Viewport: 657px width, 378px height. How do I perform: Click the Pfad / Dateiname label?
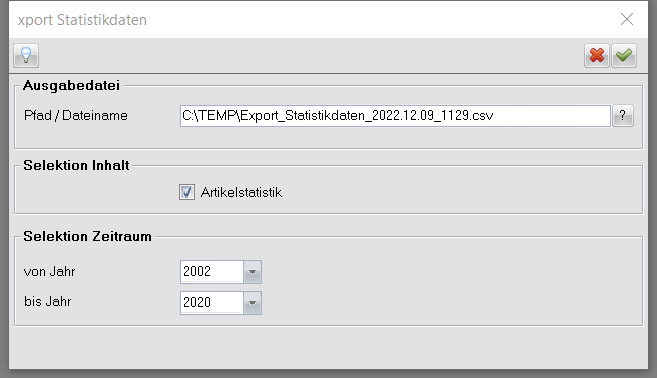[76, 116]
